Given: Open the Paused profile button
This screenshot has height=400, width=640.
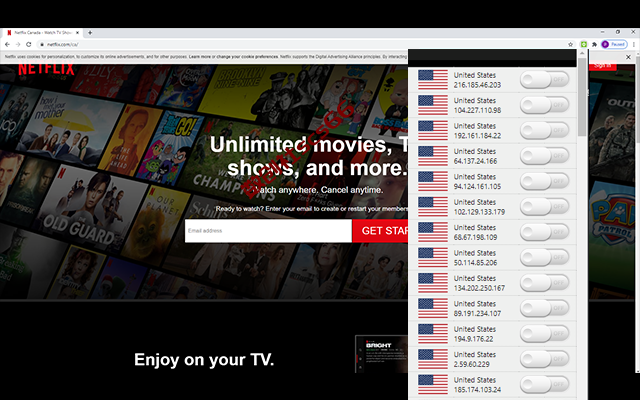Looking at the screenshot, I should click(x=614, y=44).
